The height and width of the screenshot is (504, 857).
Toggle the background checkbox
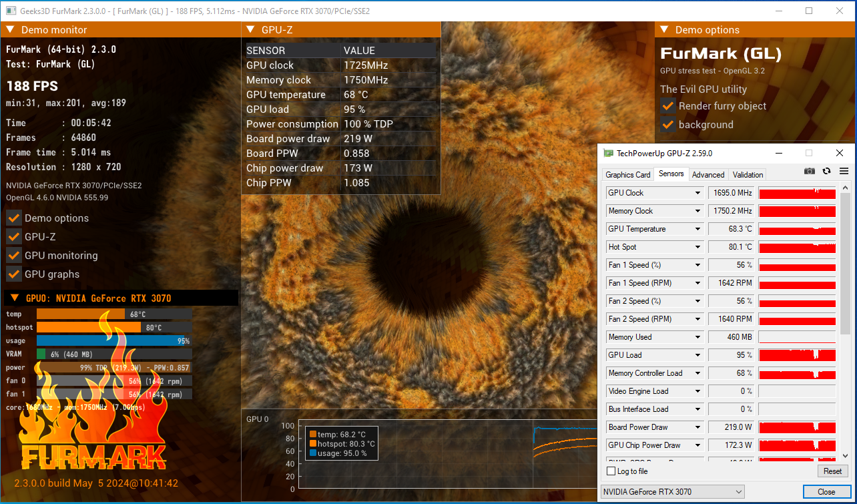[667, 125]
